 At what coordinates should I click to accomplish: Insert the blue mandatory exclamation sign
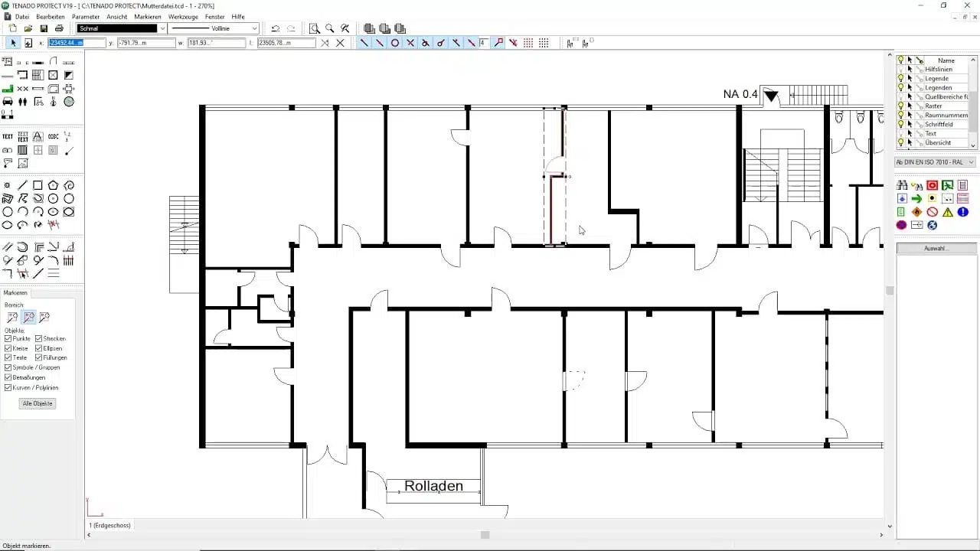[x=962, y=212]
